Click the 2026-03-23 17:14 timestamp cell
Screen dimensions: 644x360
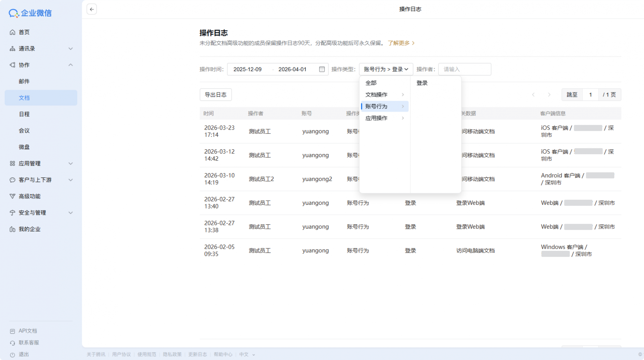[219, 131]
